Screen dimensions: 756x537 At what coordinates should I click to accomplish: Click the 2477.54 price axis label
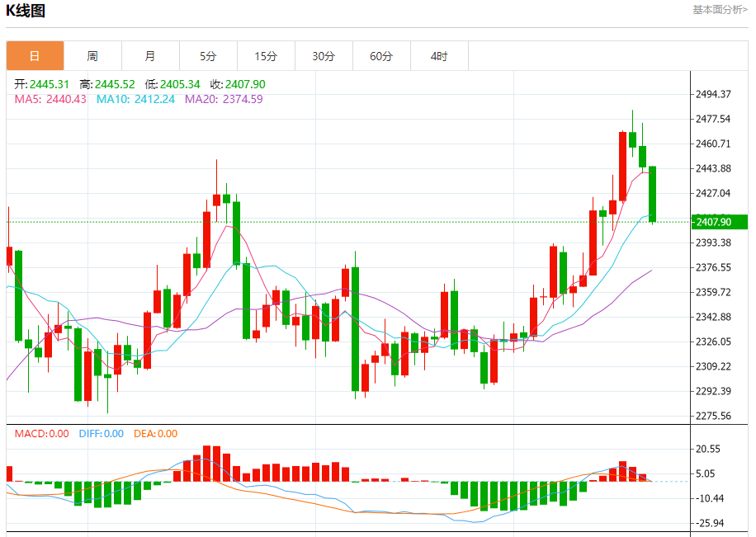(713, 119)
